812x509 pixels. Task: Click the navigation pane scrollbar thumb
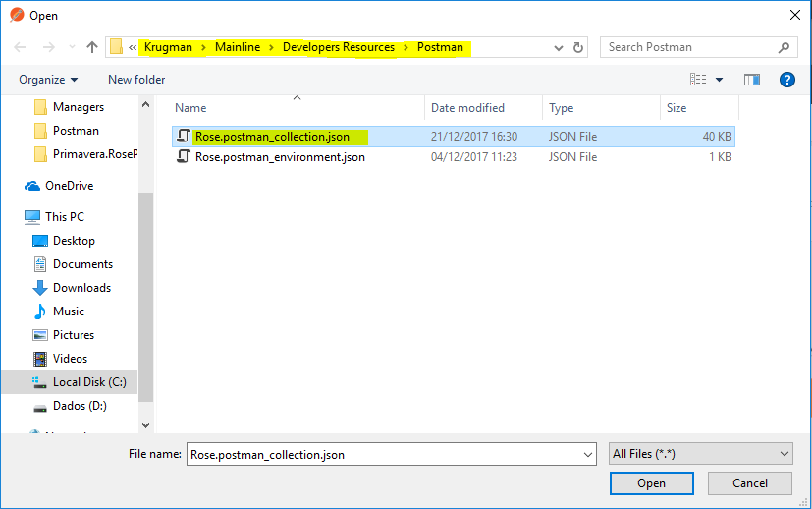146,297
